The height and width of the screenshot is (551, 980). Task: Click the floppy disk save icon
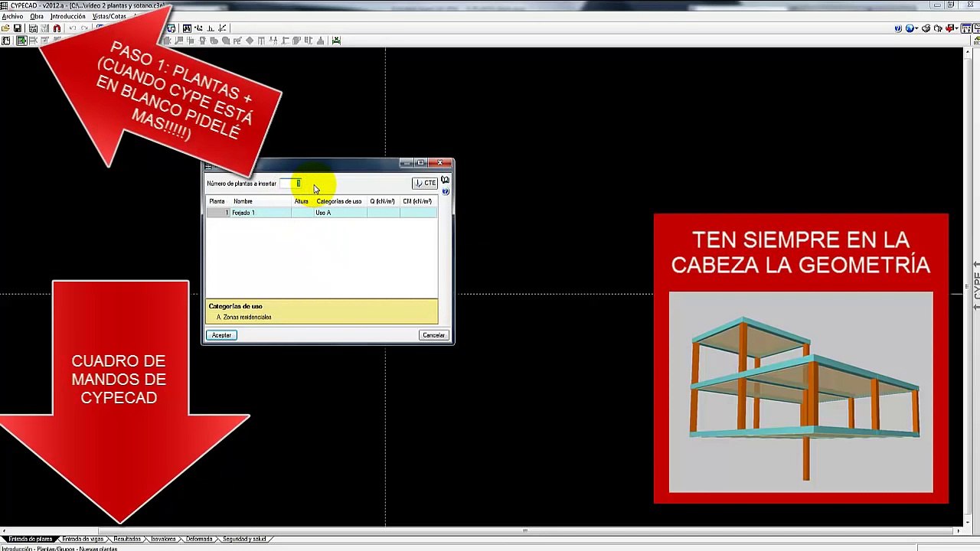18,28
